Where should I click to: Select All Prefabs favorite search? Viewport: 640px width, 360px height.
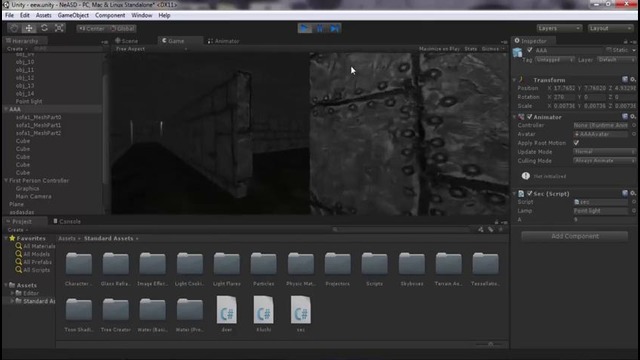[x=33, y=262]
